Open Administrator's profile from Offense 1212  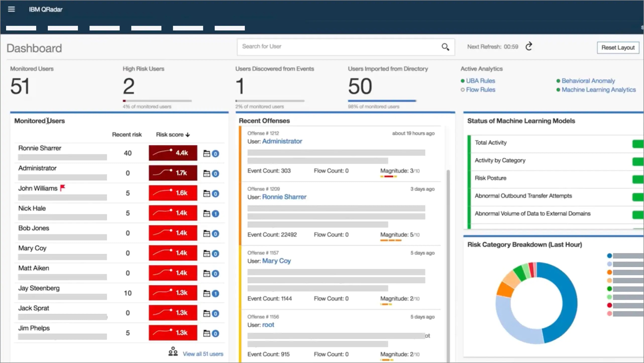(x=282, y=141)
